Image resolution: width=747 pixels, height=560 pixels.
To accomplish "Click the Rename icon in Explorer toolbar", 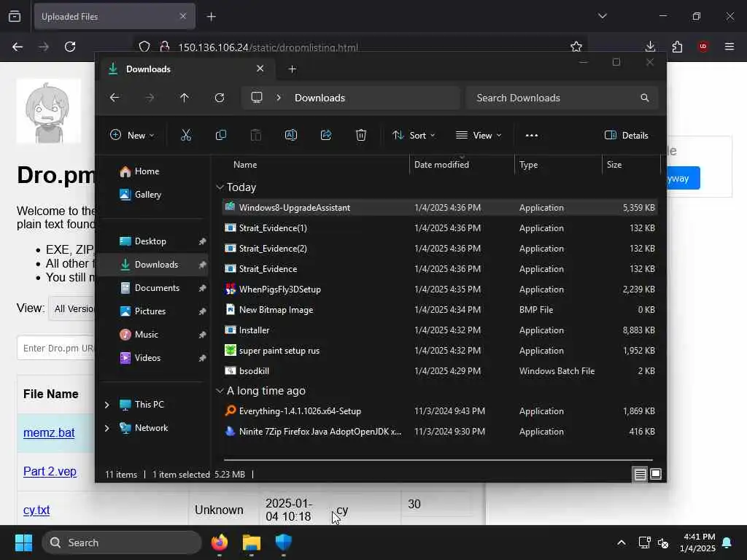I will (x=290, y=135).
